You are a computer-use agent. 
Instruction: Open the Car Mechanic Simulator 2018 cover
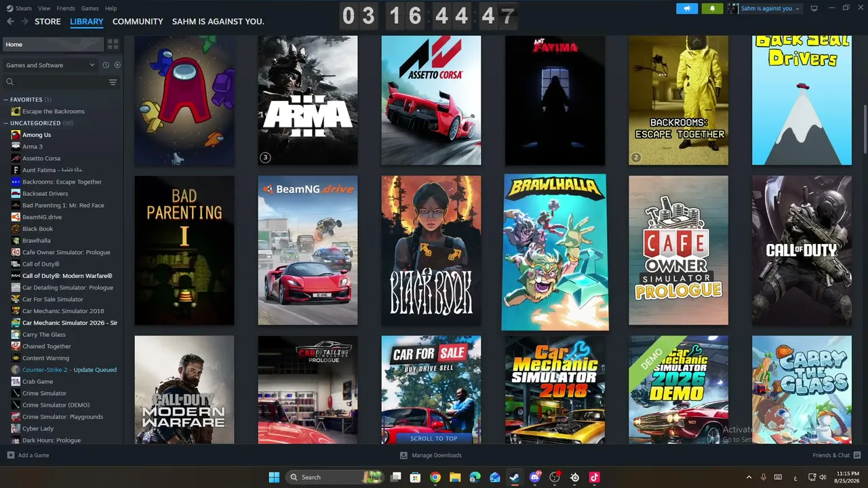(555, 390)
